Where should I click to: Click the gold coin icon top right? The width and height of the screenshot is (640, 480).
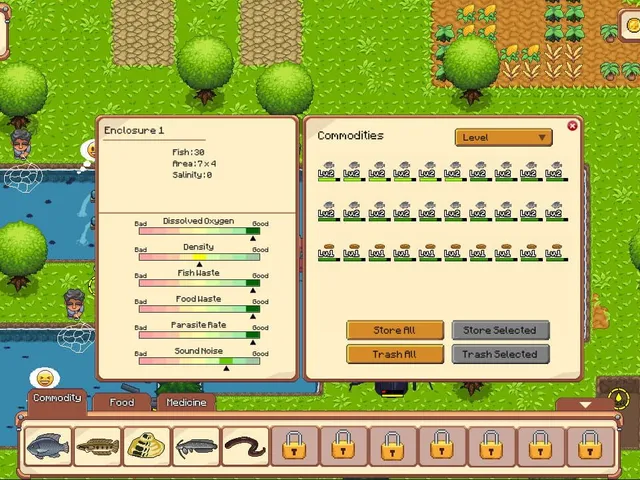point(633,25)
